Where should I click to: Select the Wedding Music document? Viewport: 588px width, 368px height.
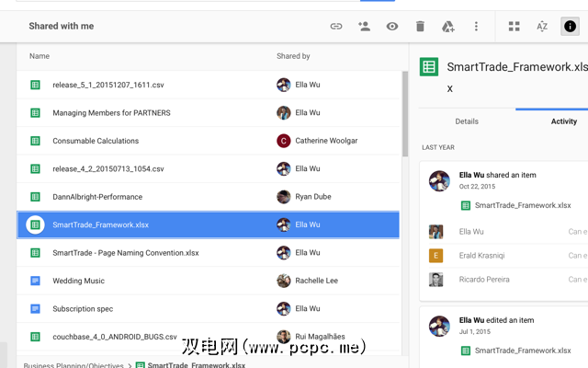(x=78, y=281)
